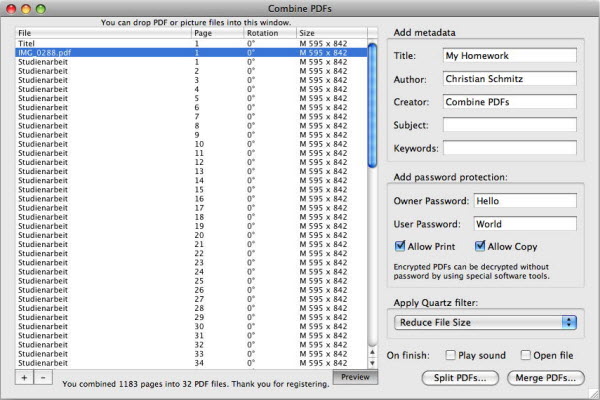Select the Studienarbeit page 20 row

pyautogui.click(x=191, y=235)
